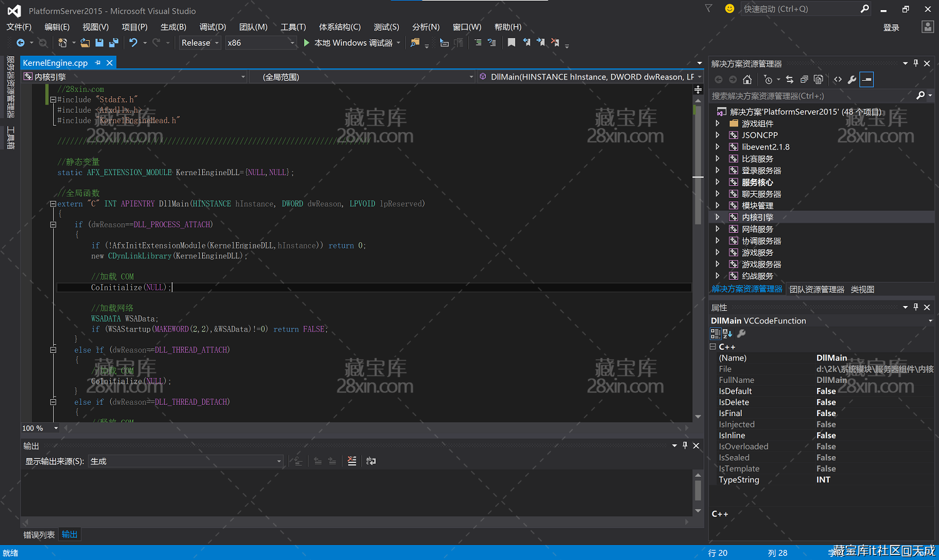Click the View Code icon in Solution Explorer
The height and width of the screenshot is (560, 939).
(838, 79)
